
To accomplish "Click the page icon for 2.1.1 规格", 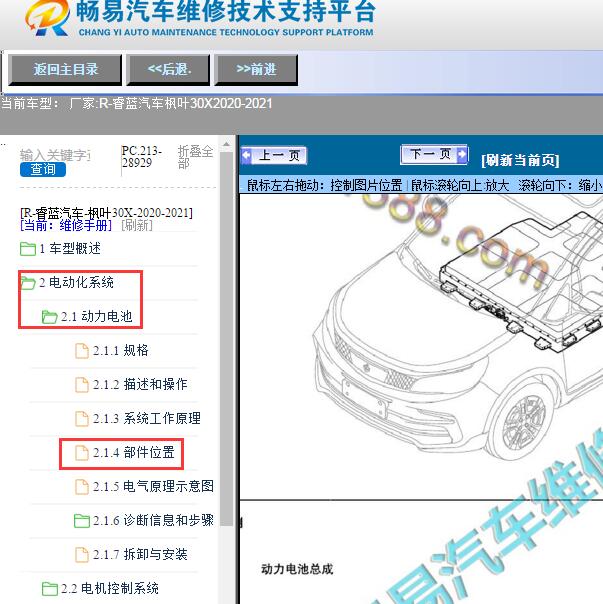I will point(81,351).
